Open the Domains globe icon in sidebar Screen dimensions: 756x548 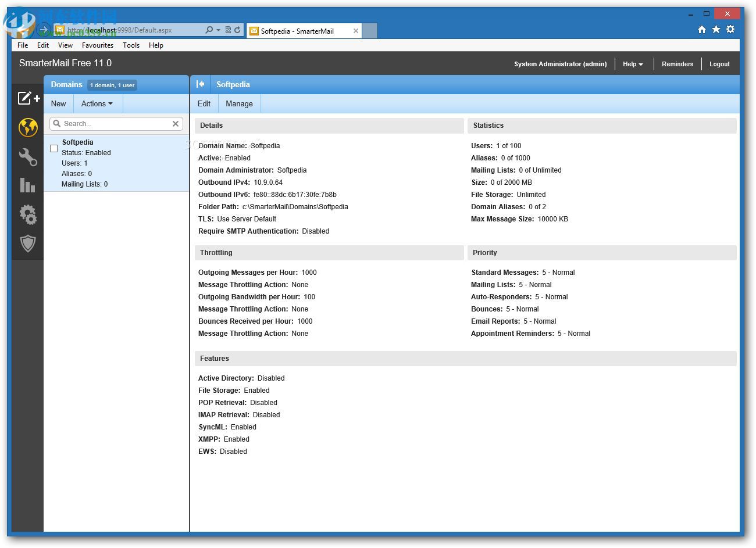click(27, 127)
